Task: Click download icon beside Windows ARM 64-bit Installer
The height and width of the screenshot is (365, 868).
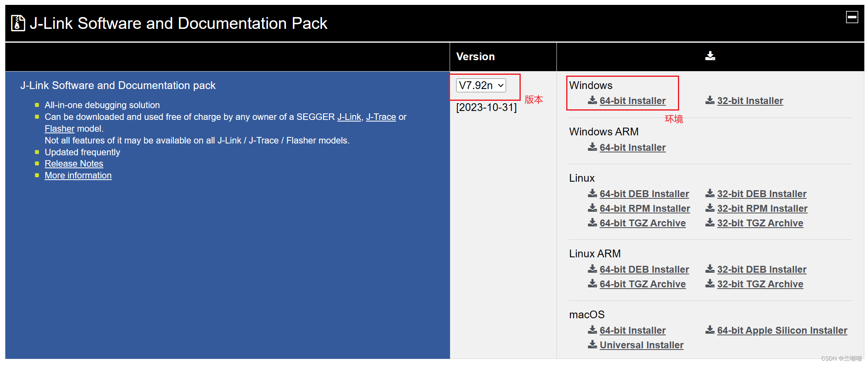Action: coord(593,147)
